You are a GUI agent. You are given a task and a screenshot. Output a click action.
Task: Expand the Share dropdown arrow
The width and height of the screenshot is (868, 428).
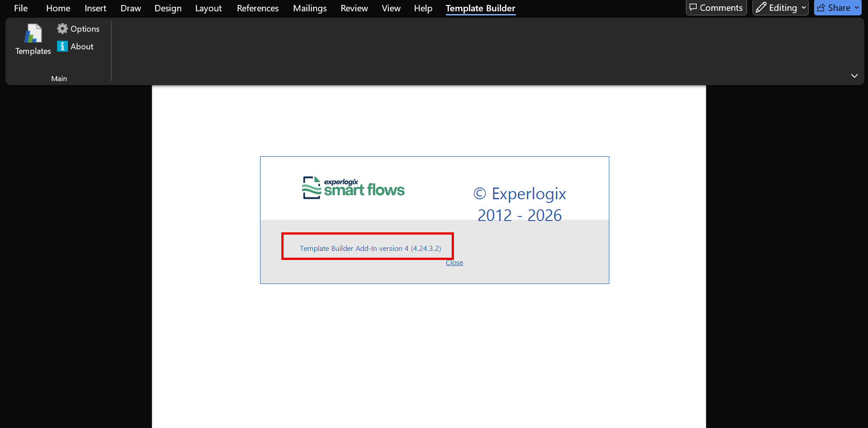click(857, 8)
